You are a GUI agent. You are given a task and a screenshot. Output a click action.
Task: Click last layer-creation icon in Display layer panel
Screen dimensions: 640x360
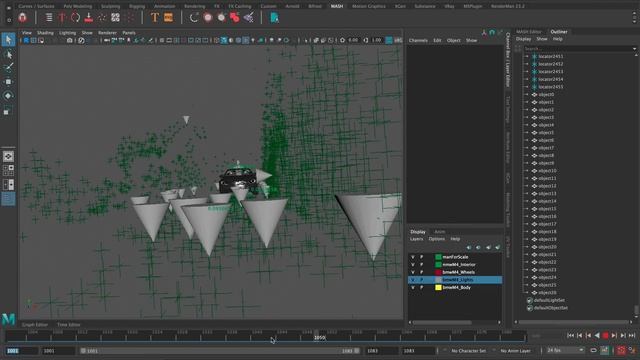[498, 247]
